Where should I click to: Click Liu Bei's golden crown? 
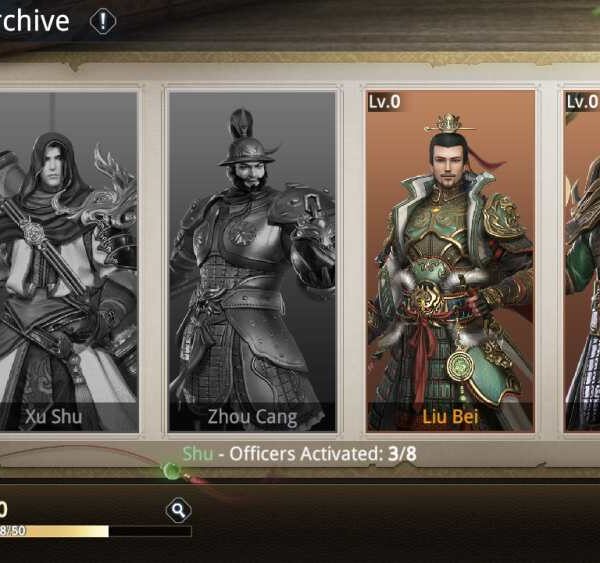pyautogui.click(x=449, y=124)
